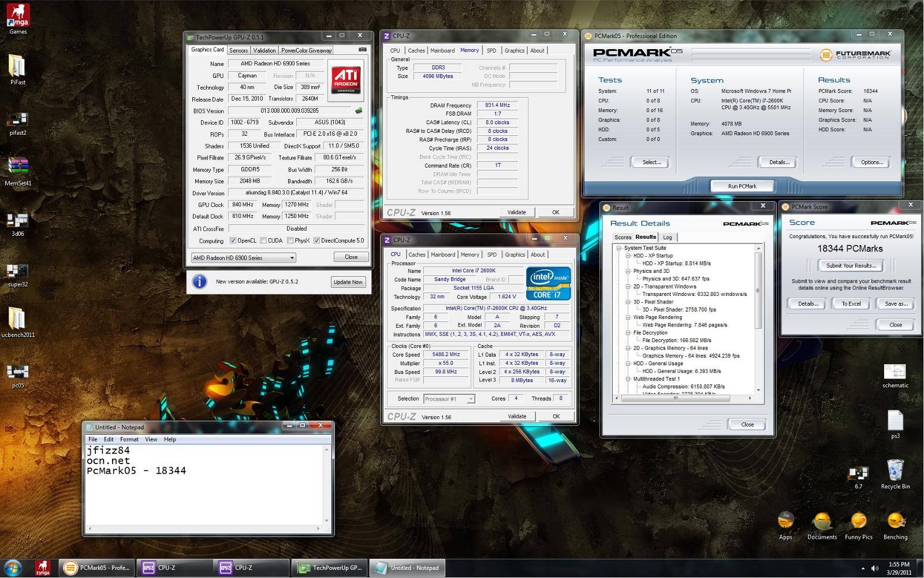The image size is (924, 578).
Task: Open the ps3 text file icon
Action: point(895,424)
